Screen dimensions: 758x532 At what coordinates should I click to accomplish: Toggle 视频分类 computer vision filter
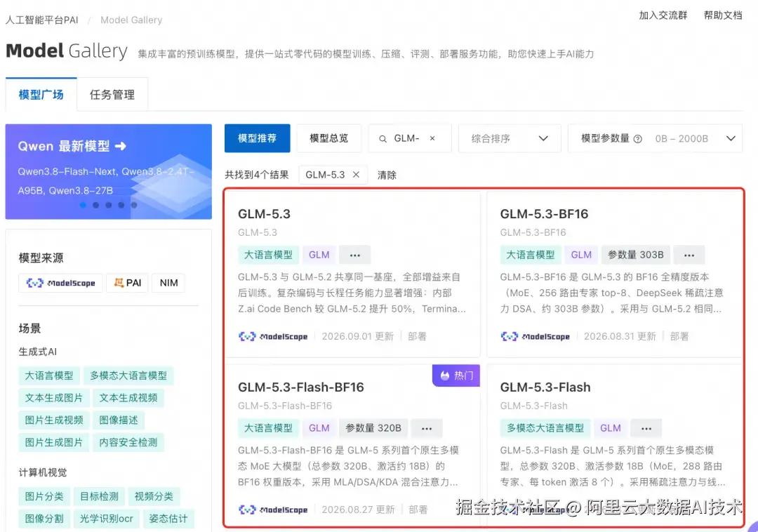coord(154,496)
